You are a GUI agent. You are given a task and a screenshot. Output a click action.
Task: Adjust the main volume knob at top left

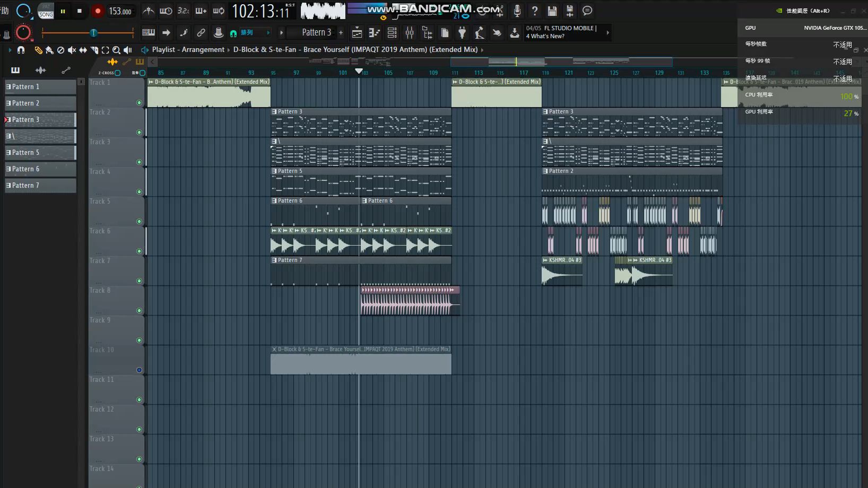click(x=23, y=11)
